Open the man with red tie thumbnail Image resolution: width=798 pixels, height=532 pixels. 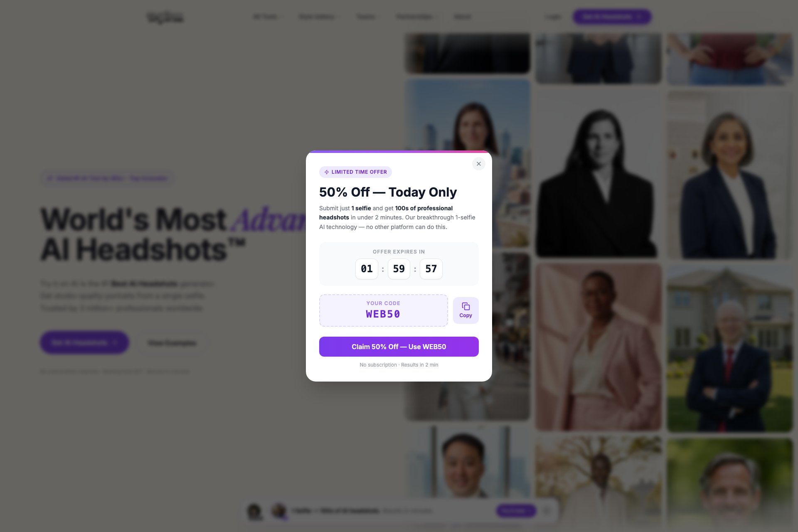point(730,348)
